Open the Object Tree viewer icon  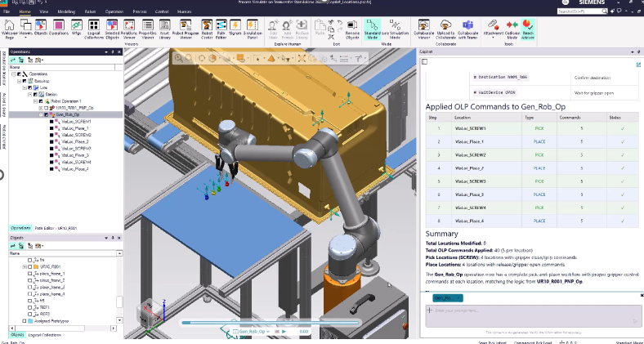[41, 29]
